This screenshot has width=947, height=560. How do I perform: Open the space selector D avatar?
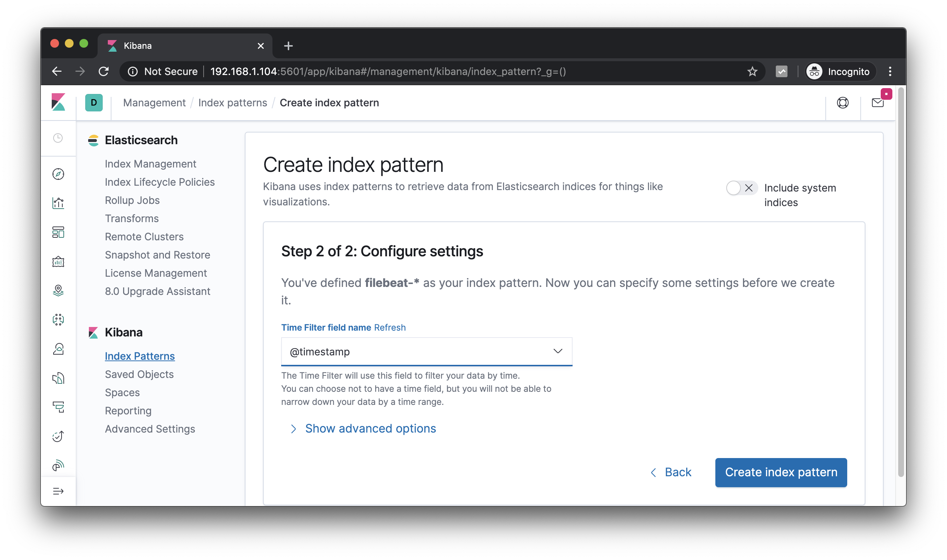pos(94,103)
